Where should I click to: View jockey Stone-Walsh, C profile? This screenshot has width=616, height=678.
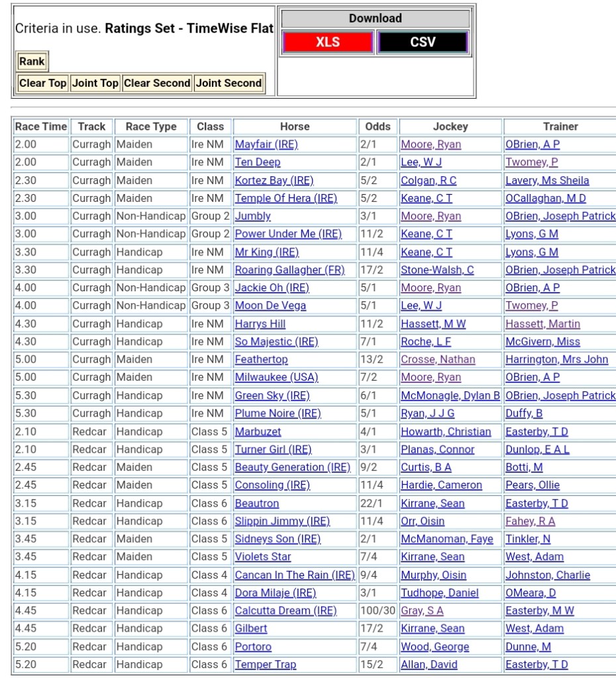pos(437,270)
